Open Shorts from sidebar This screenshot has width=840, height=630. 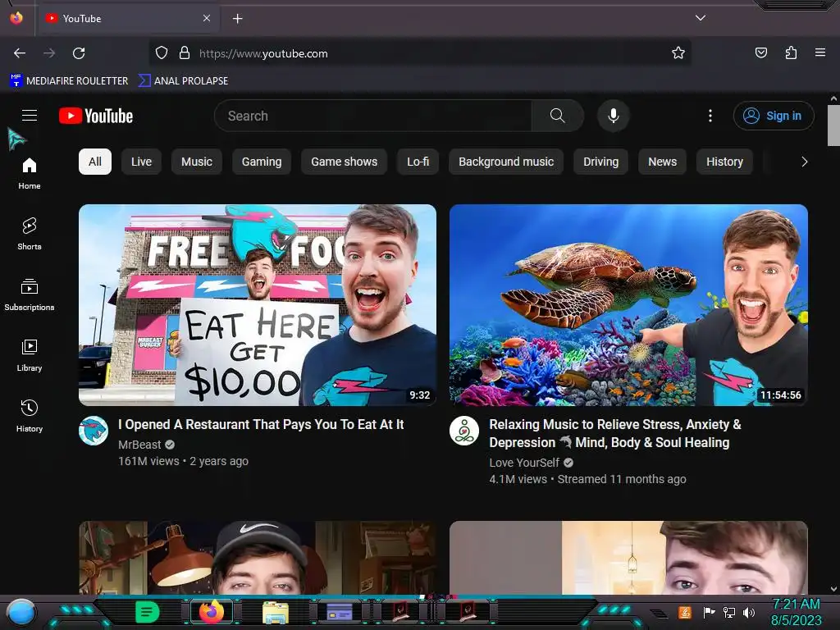click(30, 234)
